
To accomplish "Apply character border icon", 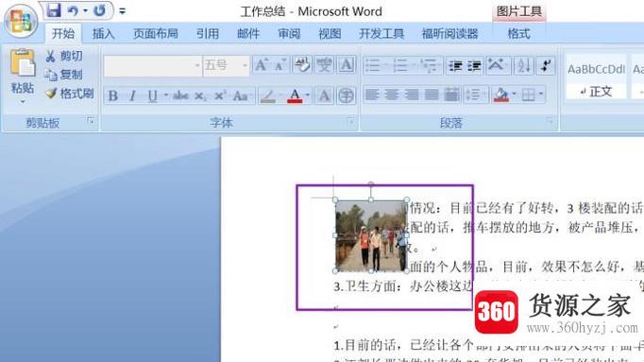I will [347, 65].
